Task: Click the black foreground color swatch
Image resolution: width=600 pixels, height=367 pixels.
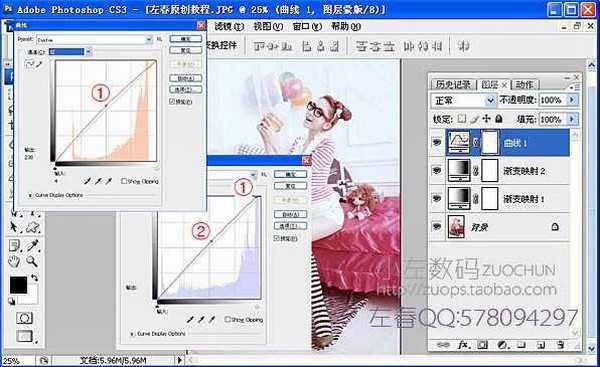Action: tap(18, 285)
